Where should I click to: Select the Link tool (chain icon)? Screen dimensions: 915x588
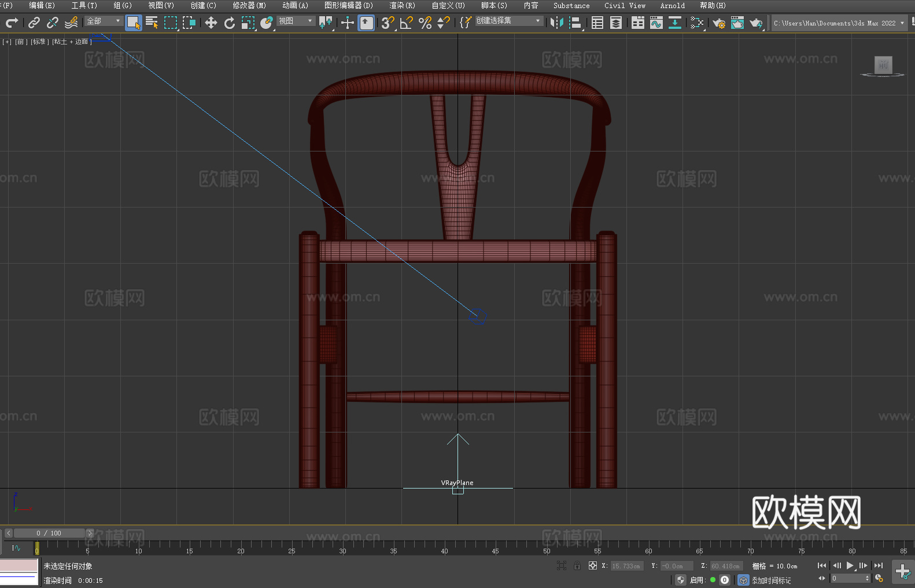tap(34, 23)
